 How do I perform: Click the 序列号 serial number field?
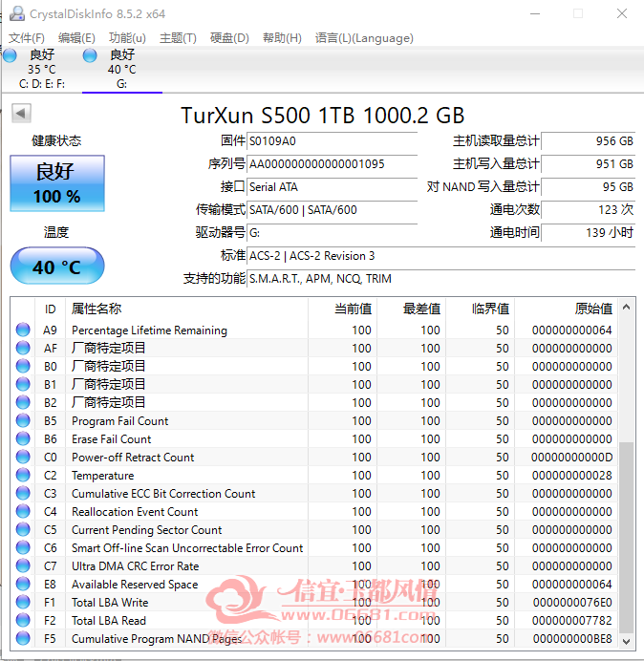pos(332,164)
